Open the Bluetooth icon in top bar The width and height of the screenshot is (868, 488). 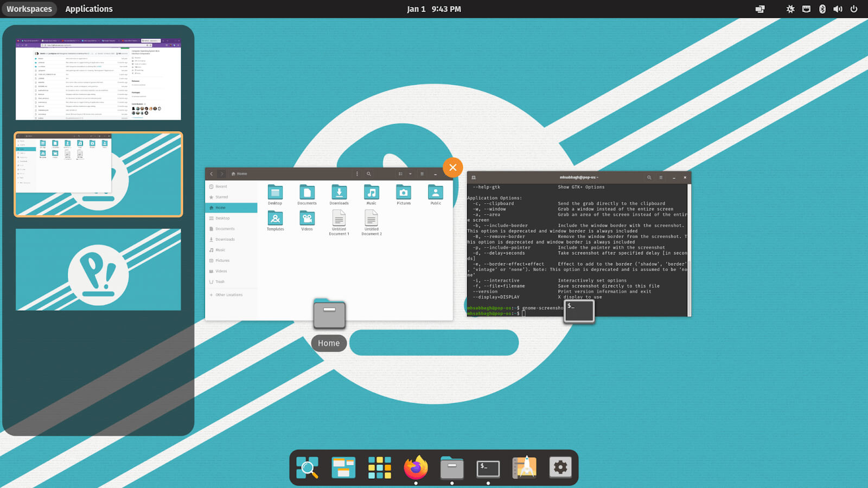click(x=822, y=9)
